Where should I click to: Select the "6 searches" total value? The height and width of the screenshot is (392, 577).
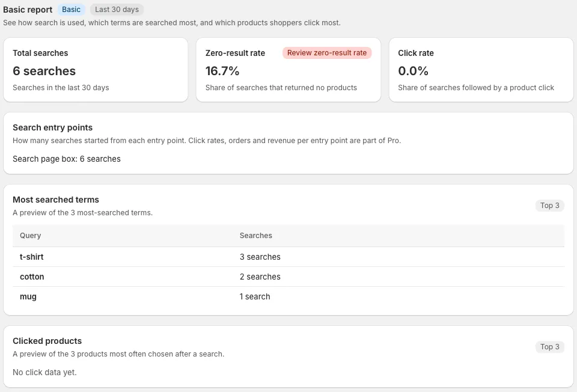point(44,71)
